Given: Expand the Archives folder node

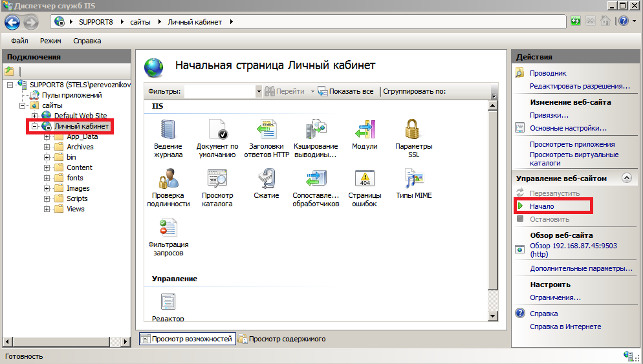Looking at the screenshot, I should [x=47, y=147].
